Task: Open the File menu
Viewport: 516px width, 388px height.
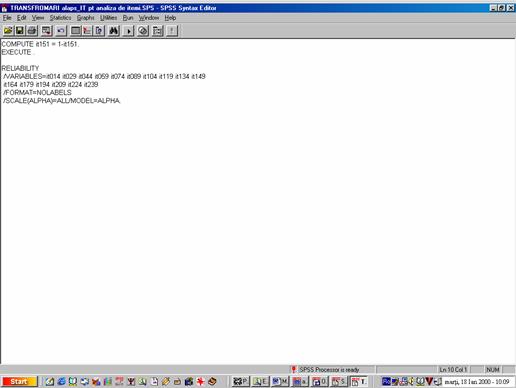Action: 7,18
